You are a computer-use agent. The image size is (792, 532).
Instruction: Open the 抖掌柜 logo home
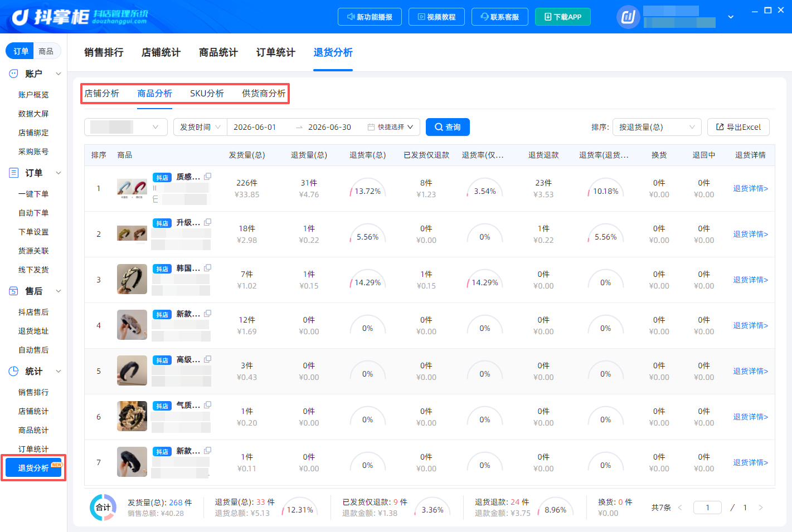pos(80,17)
